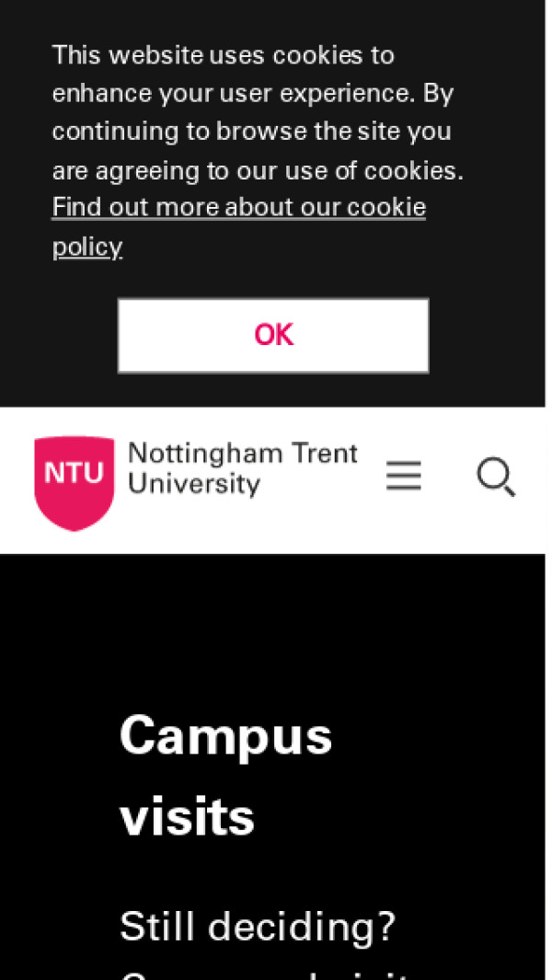Click the word 'policy' in cookie link
This screenshot has height=980, width=552.
point(86,247)
